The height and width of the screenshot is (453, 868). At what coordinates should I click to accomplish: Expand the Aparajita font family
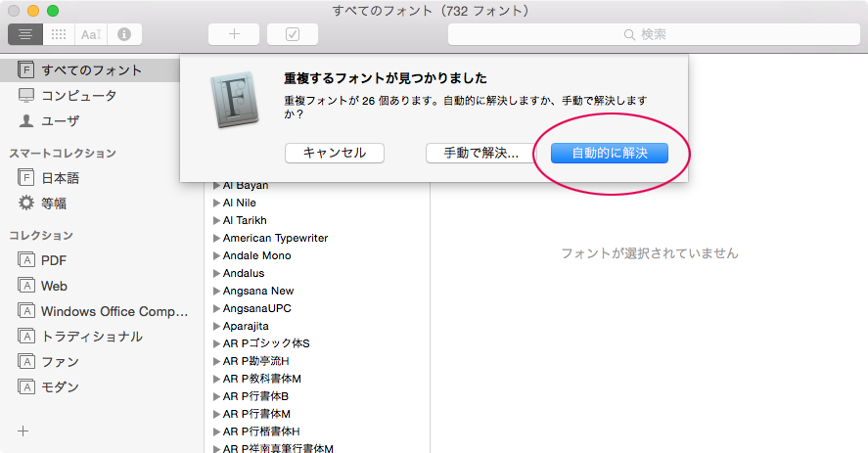[x=216, y=326]
